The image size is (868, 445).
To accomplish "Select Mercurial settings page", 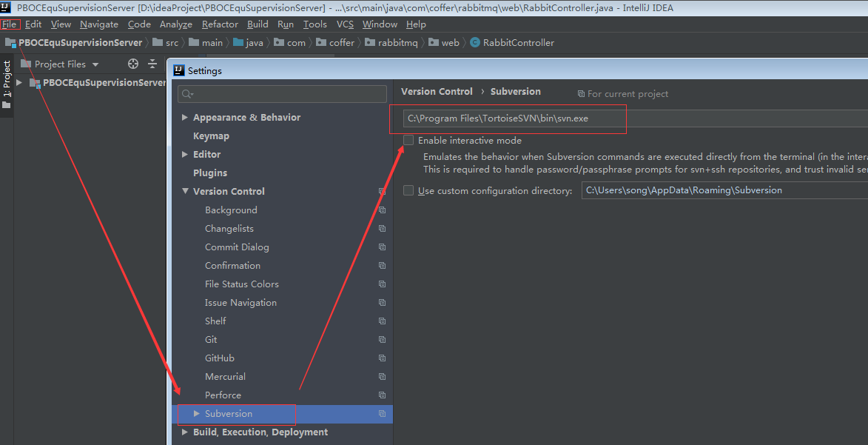I will point(225,376).
